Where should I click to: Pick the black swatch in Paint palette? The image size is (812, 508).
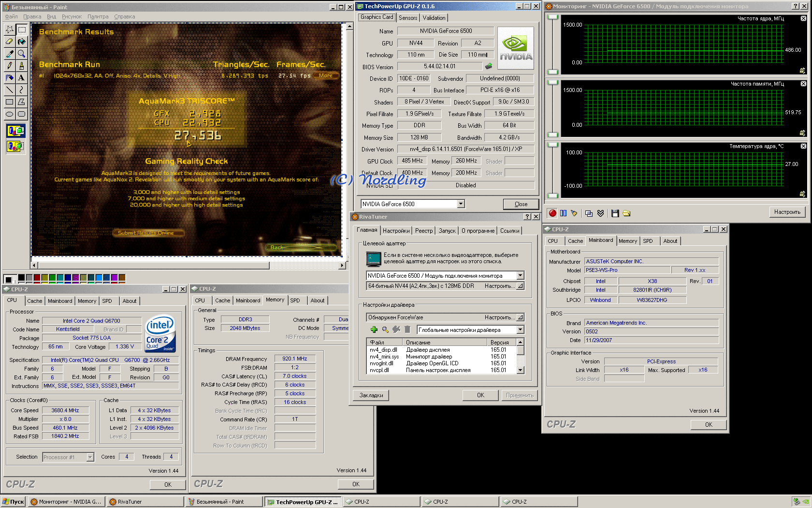pos(21,278)
